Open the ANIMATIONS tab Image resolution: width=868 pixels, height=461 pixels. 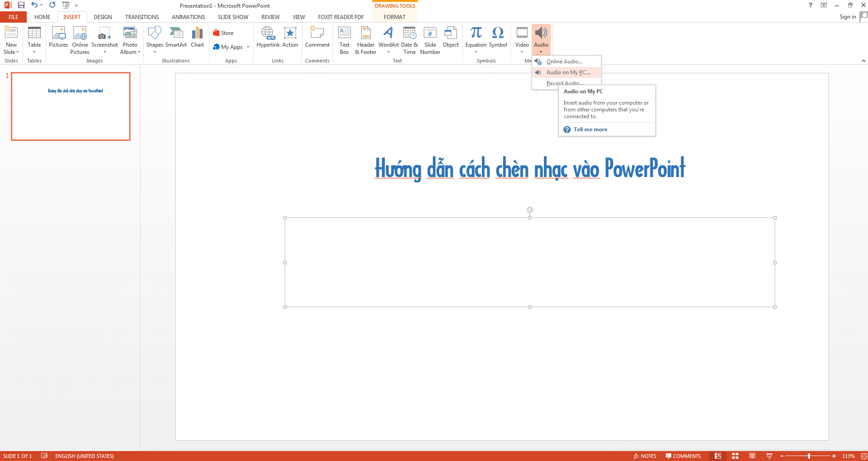coord(188,17)
